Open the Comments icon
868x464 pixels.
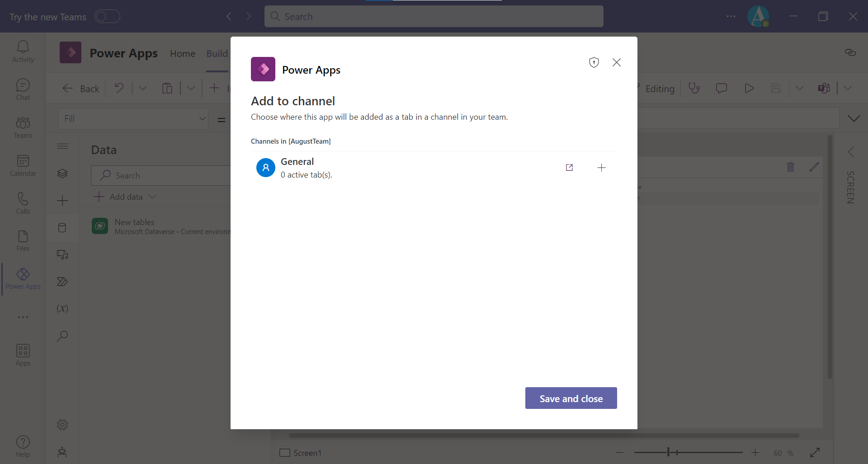coord(722,88)
